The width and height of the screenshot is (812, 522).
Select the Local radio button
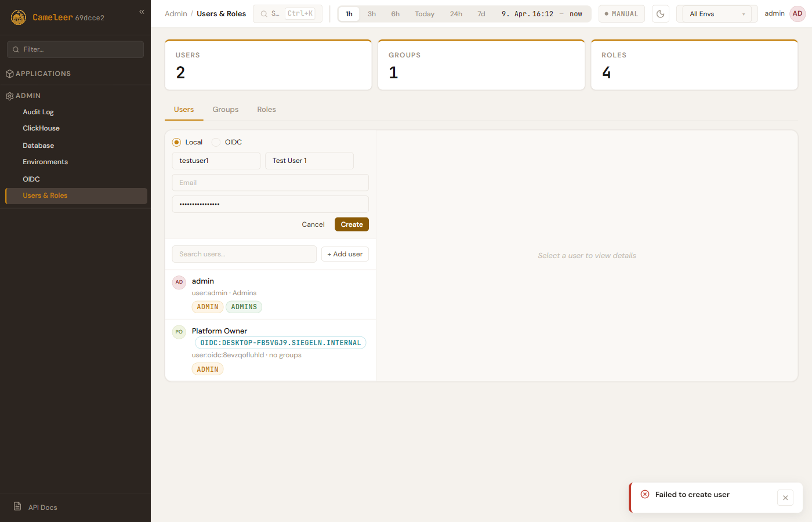pyautogui.click(x=177, y=142)
